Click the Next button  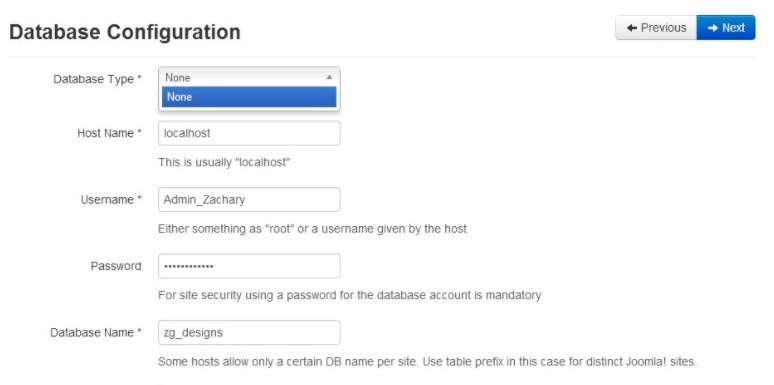click(726, 28)
